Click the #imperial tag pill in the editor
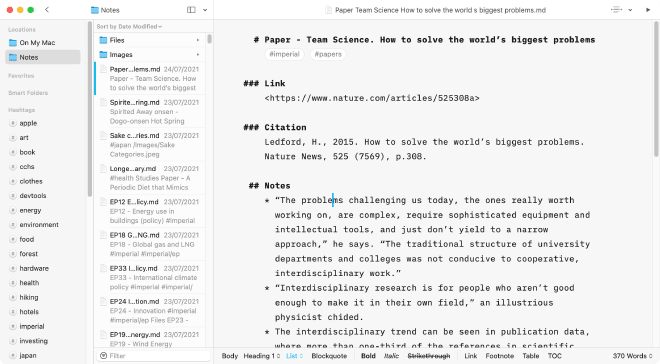 (x=285, y=54)
